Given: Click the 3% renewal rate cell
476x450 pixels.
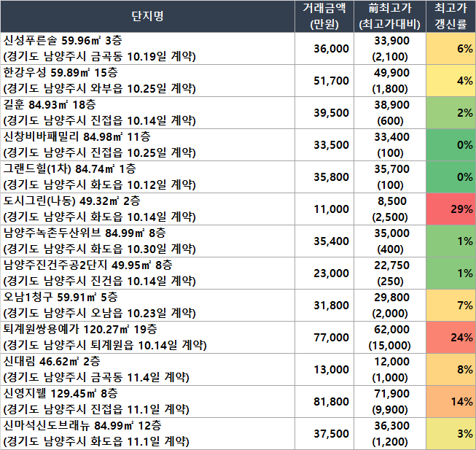Looking at the screenshot, I should coord(450,434).
